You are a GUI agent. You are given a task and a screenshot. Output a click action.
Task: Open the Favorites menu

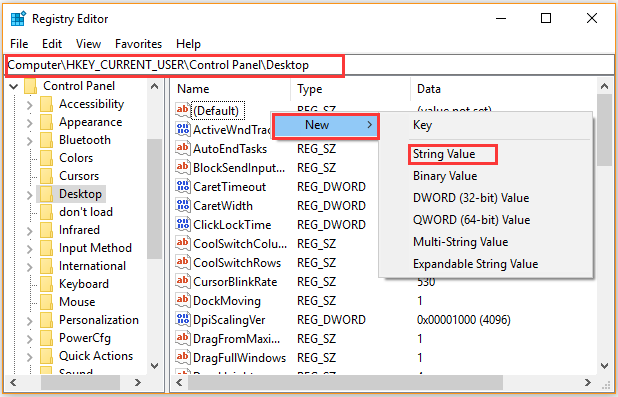[138, 44]
